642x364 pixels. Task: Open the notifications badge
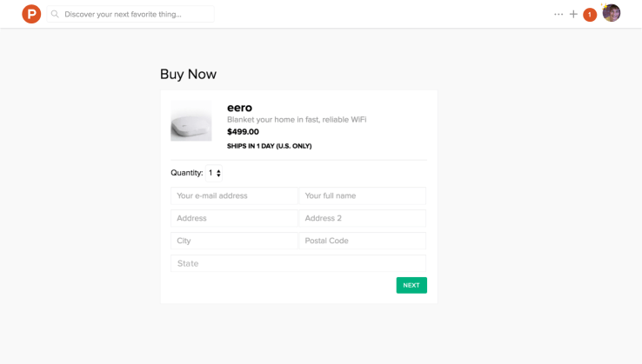(590, 14)
